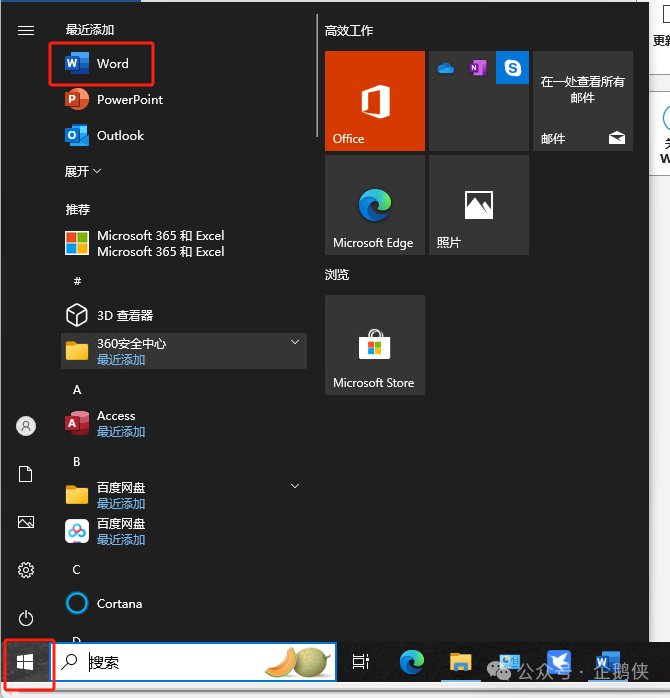The image size is (670, 698).
Task: Click the Office tile
Action: click(375, 101)
